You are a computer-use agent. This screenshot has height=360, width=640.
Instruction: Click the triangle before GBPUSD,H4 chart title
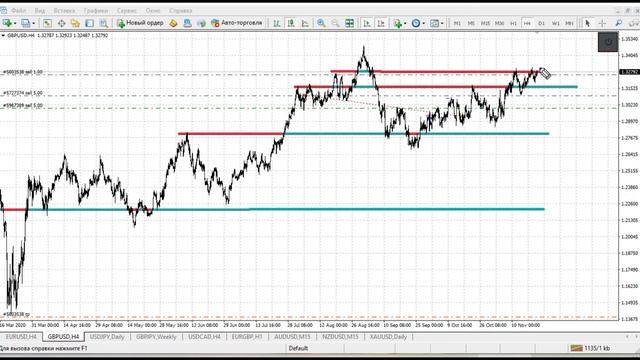tap(3, 36)
